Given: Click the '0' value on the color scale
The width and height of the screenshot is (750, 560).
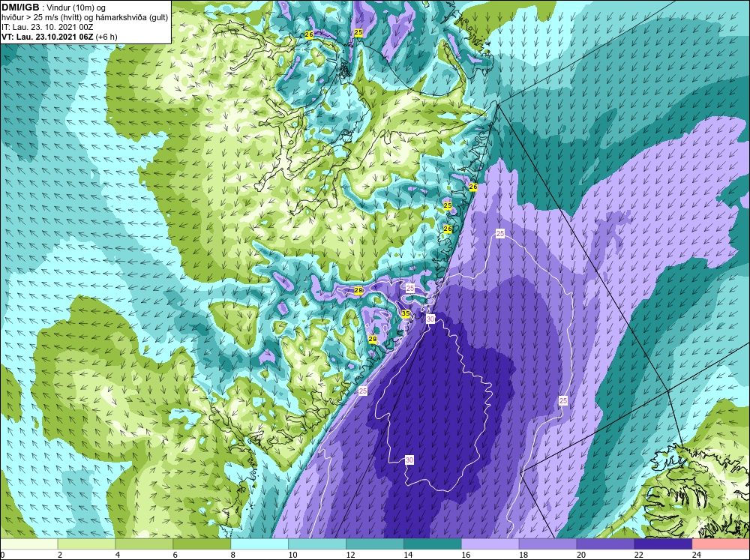Looking at the screenshot, I should 2,555.
